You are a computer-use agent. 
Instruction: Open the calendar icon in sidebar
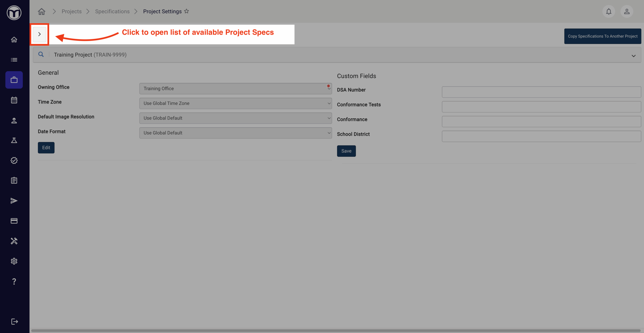14,100
